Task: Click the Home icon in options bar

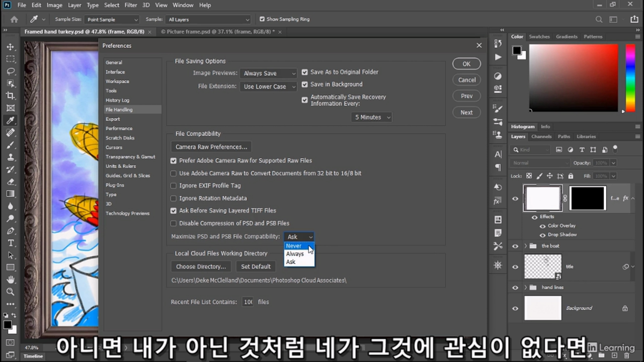Action: (x=14, y=19)
